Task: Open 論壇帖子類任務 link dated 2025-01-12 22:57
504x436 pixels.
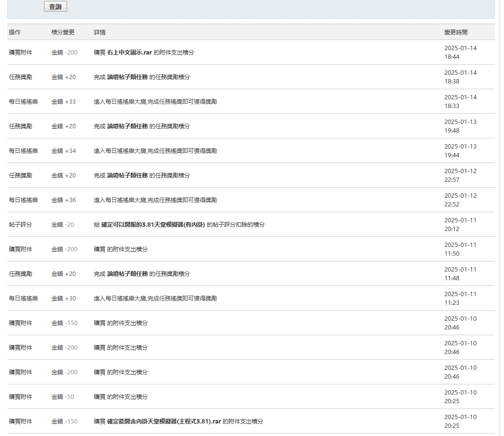Action: tap(127, 175)
